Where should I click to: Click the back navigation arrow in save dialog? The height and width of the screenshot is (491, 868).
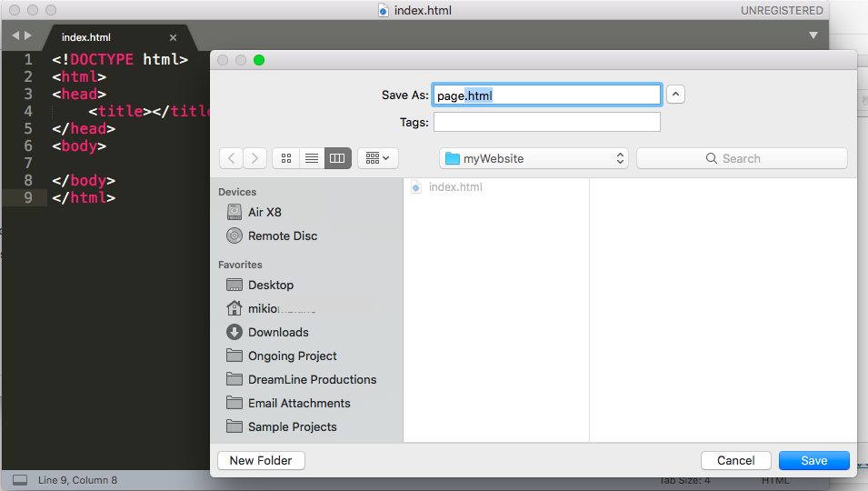coord(232,158)
